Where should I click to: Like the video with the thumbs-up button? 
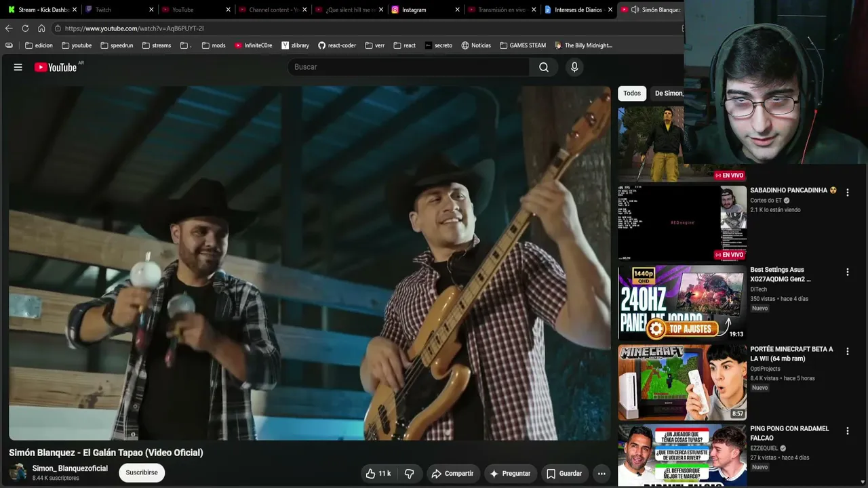tap(378, 474)
